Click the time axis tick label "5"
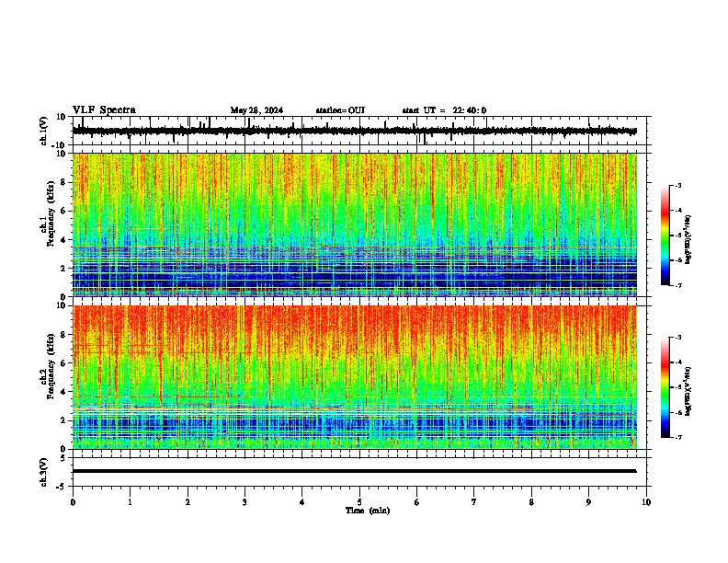The image size is (728, 563). [359, 502]
